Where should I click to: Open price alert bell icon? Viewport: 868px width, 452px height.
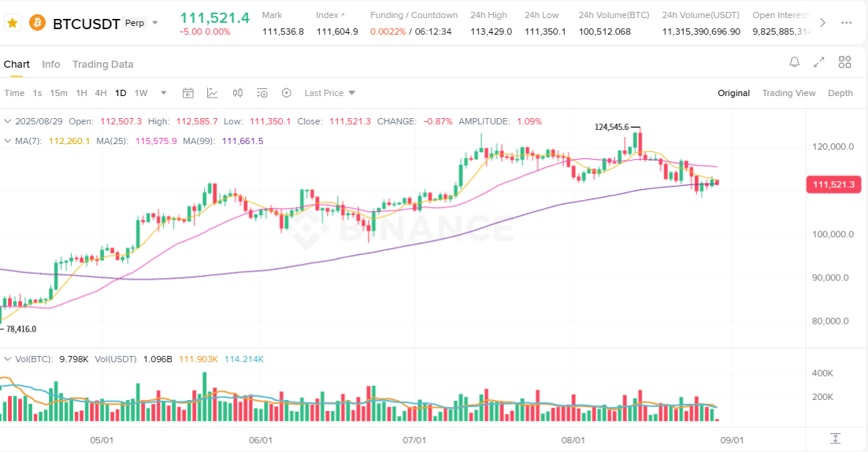point(795,62)
